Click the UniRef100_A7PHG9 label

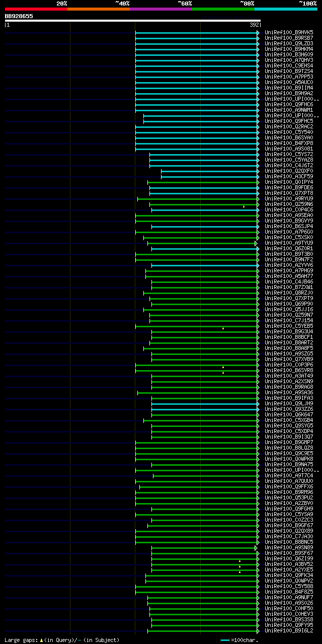pos(289,270)
